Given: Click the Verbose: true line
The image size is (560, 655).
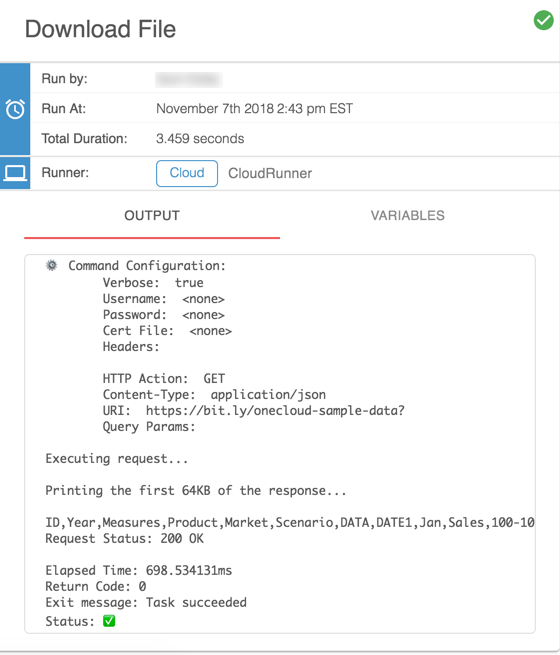Looking at the screenshot, I should (x=153, y=283).
